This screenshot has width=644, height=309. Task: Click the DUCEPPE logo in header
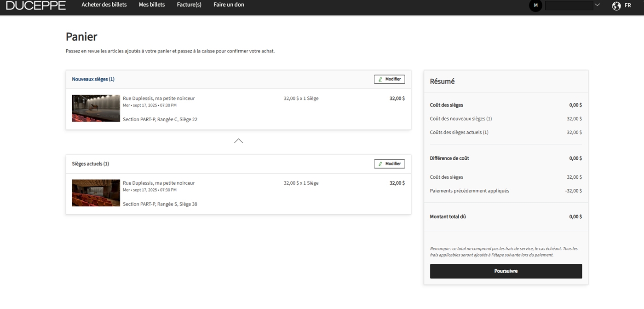36,6
